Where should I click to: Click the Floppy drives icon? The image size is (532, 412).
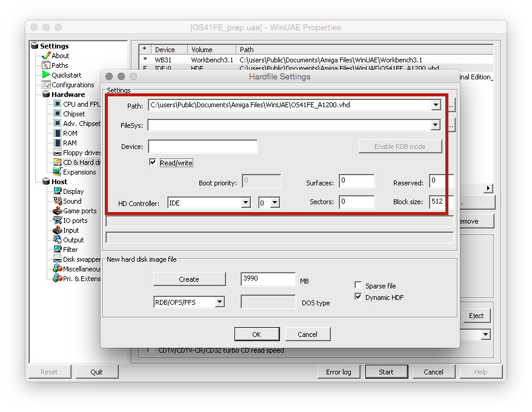point(58,152)
